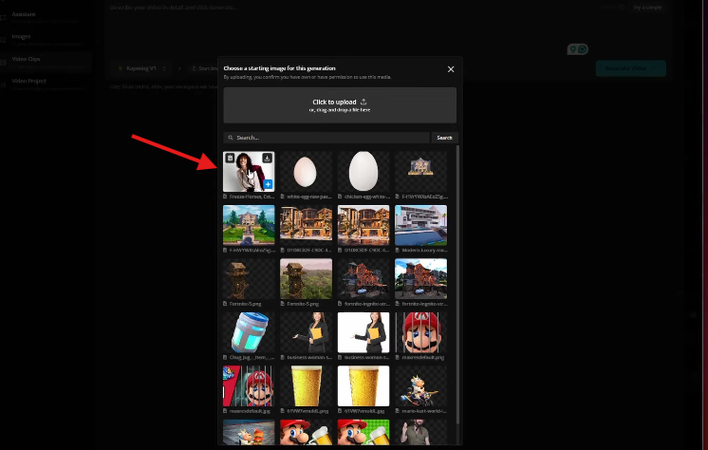Click the trash icon on woman thumbnail

coord(230,158)
